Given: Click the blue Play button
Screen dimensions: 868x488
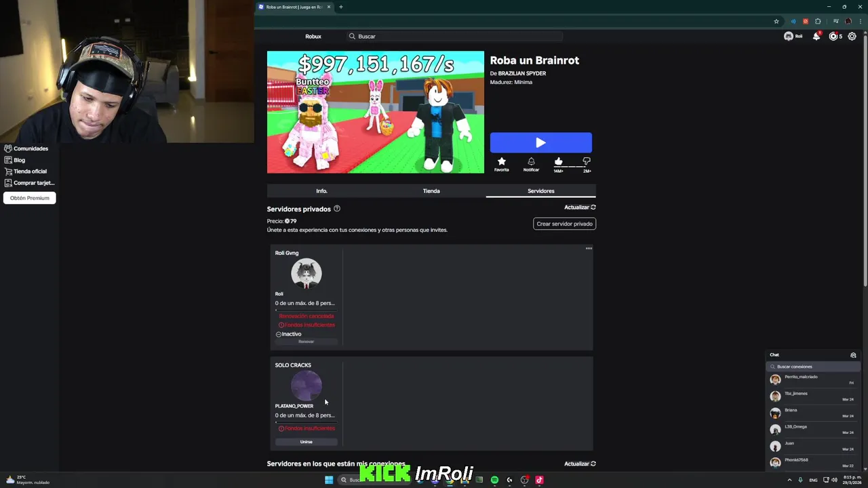Looking at the screenshot, I should click(540, 143).
